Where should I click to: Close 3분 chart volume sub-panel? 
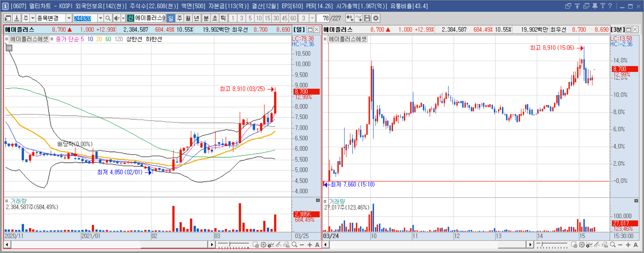tap(636, 201)
